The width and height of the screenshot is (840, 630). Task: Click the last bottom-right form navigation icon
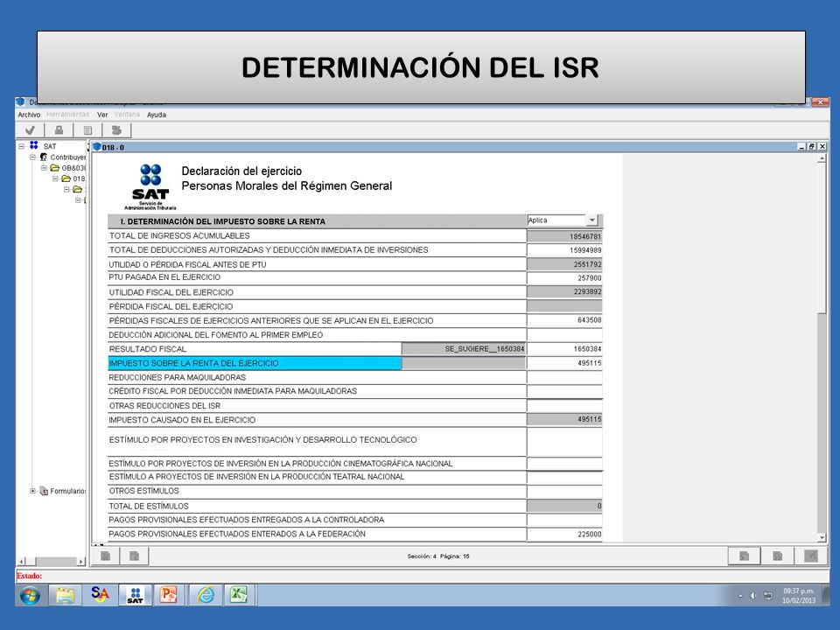coord(811,556)
